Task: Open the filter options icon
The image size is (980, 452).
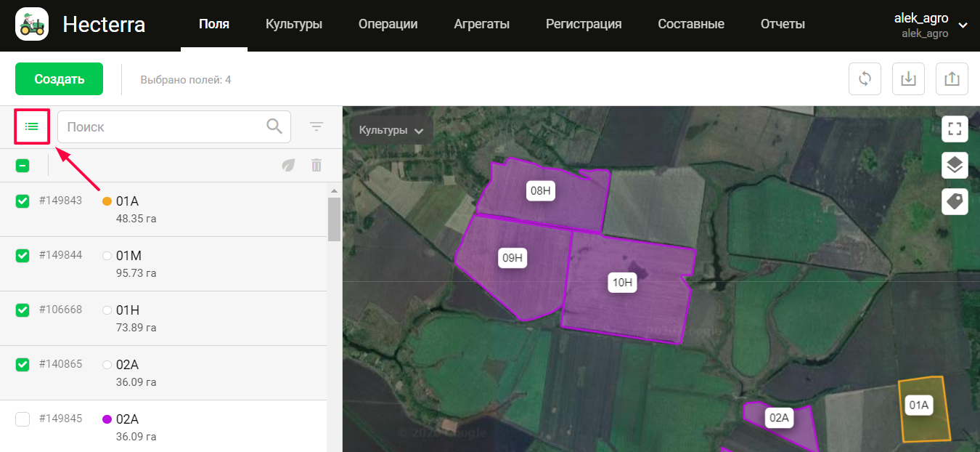Action: tap(317, 126)
